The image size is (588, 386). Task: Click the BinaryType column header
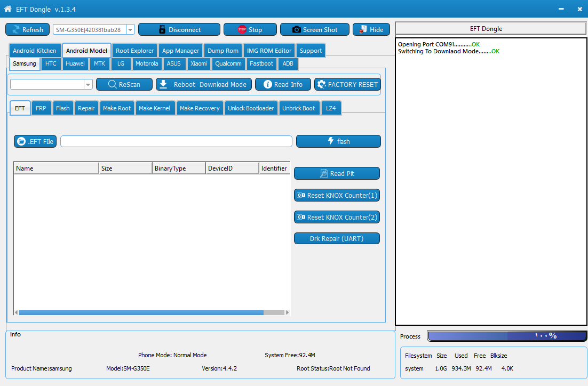[179, 168]
